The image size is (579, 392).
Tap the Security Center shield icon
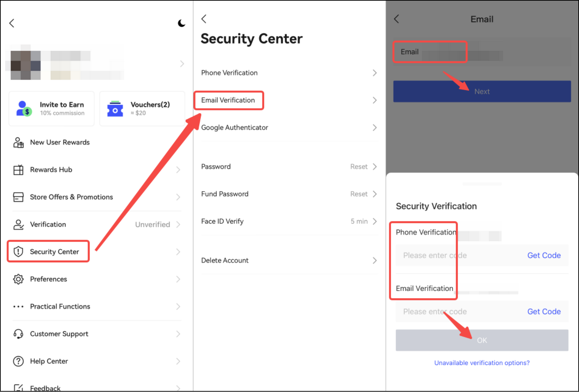pos(18,252)
